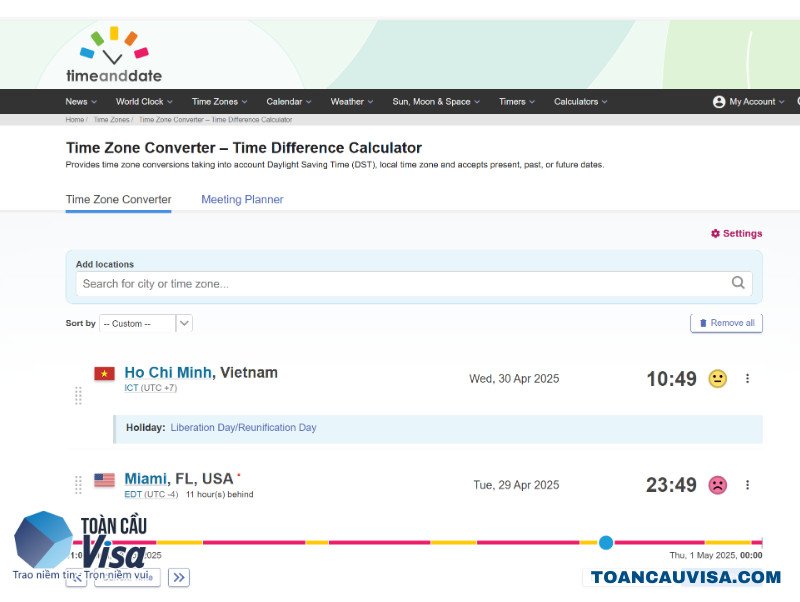Click the 23:49 time for Miami
Screen dimensions: 800x602
point(671,485)
